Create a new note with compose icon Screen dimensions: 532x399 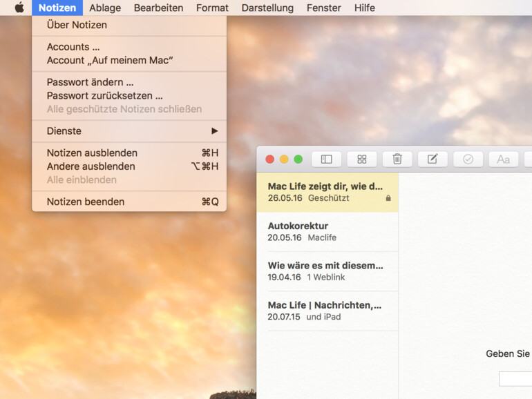pyautogui.click(x=433, y=159)
